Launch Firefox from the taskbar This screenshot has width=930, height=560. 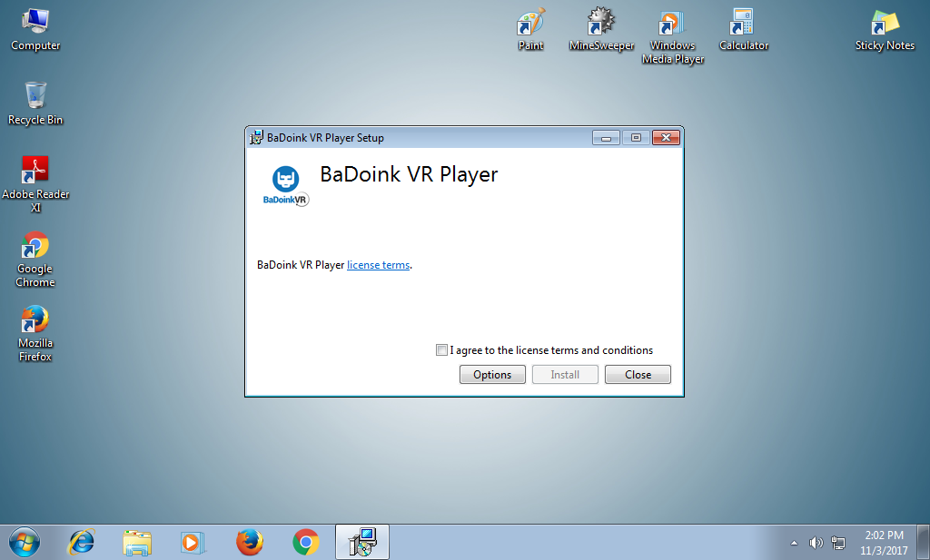(250, 542)
